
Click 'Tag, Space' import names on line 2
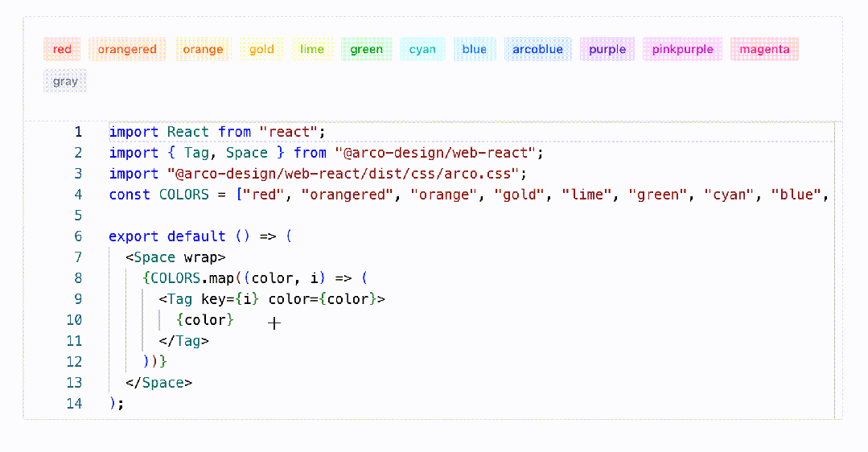226,154
